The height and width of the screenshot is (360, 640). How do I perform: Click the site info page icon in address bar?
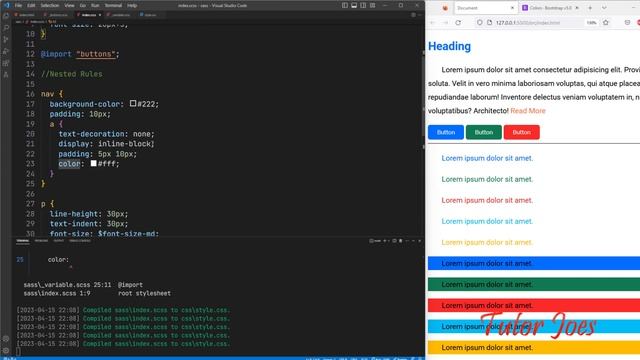[x=489, y=23]
